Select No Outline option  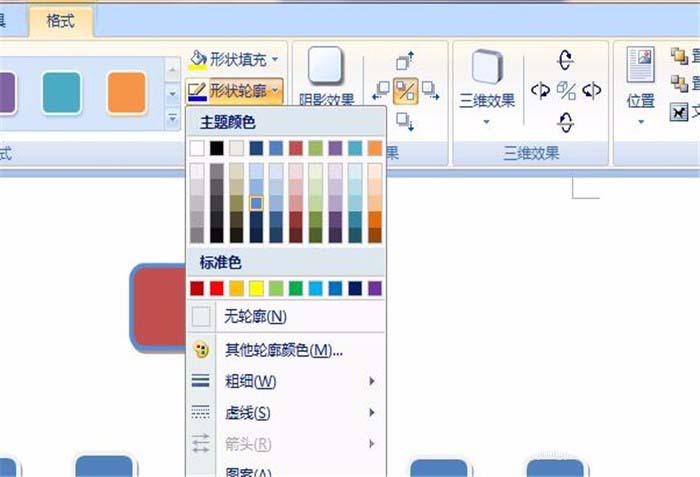[x=286, y=317]
